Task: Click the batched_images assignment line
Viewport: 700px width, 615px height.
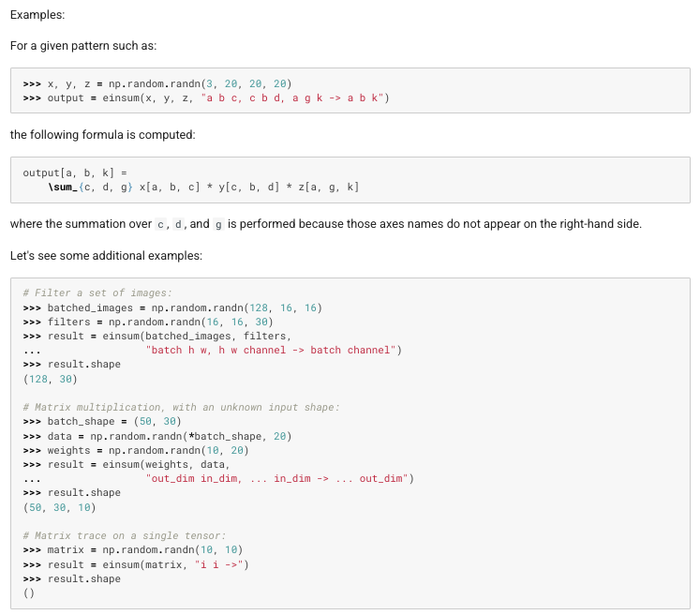Action: click(172, 307)
